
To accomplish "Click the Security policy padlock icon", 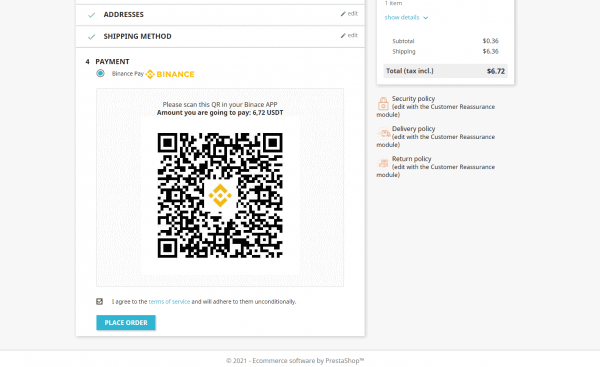I will (383, 103).
